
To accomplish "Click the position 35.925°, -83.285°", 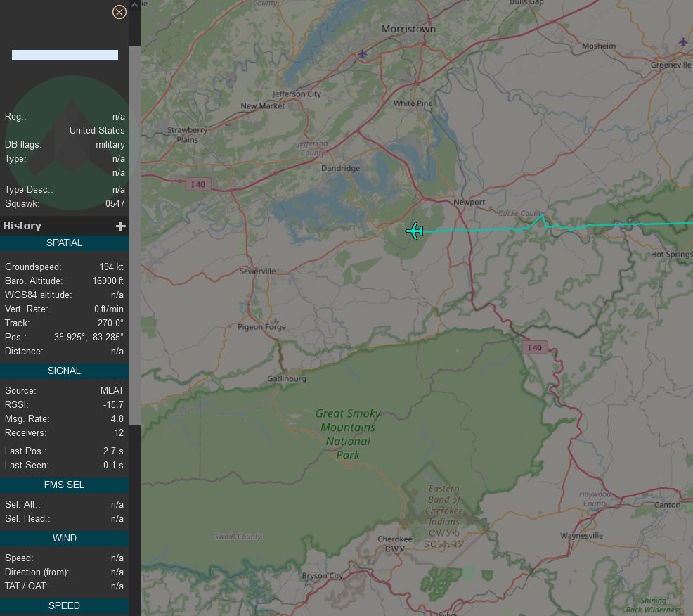I will (x=89, y=337).
